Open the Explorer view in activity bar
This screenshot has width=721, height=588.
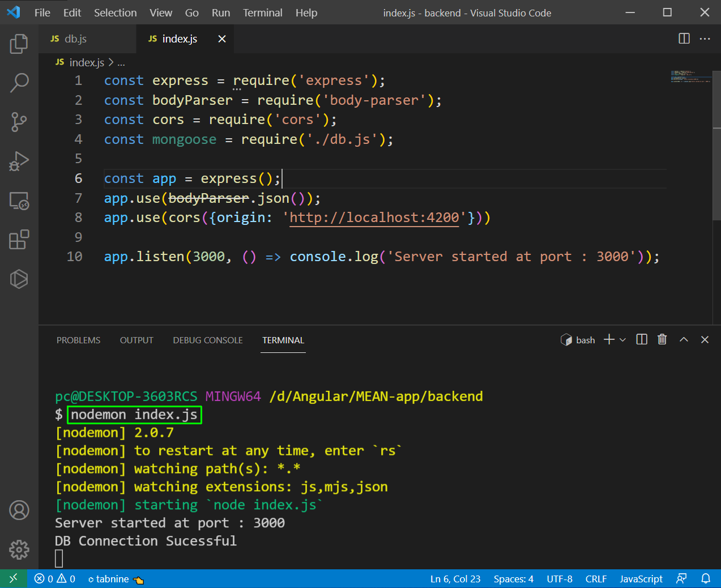click(x=19, y=44)
